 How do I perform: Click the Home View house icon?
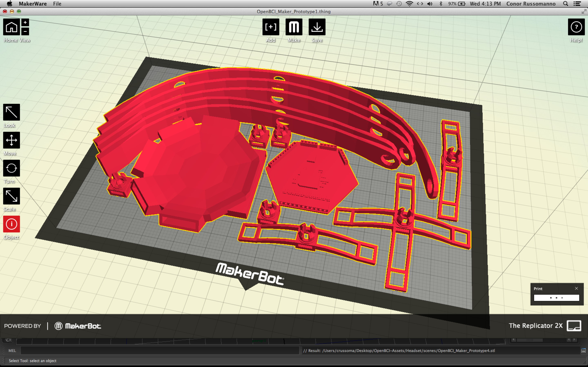11,27
